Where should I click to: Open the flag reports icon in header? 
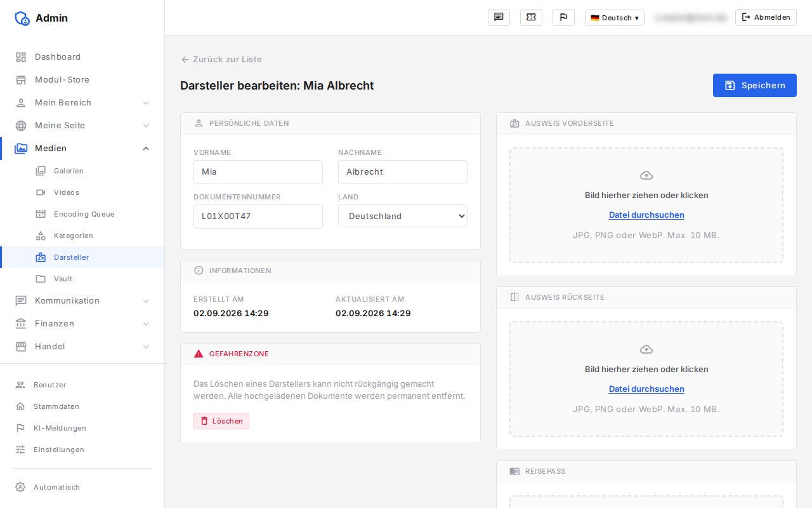(x=563, y=17)
